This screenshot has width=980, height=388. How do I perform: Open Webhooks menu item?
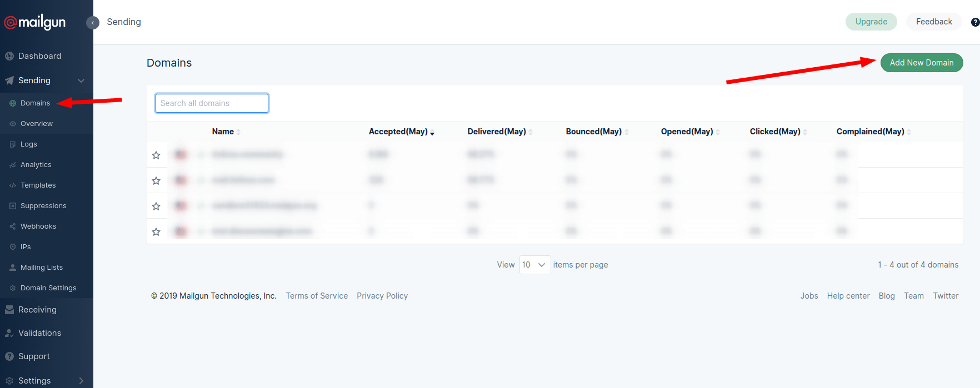tap(38, 226)
